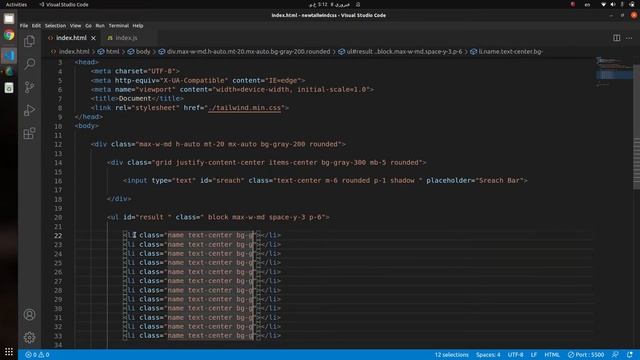Open the Explorer view in activity bar
This screenshot has width=640, height=360.
(x=29, y=41)
